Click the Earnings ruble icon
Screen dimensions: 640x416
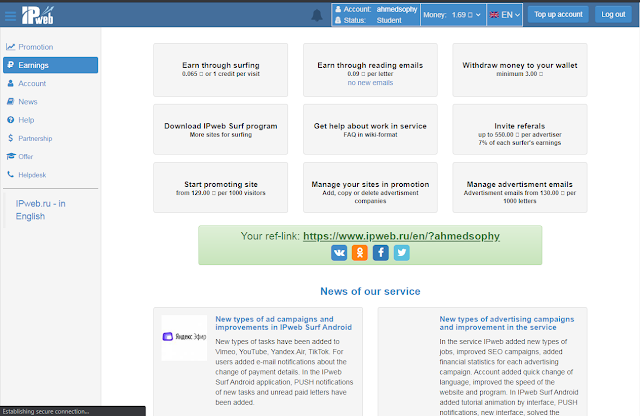pos(11,65)
